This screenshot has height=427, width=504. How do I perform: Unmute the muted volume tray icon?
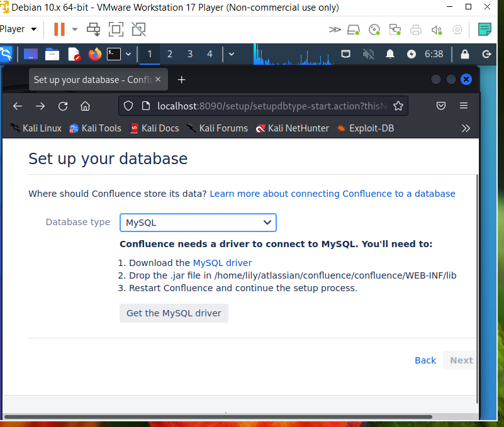(368, 54)
